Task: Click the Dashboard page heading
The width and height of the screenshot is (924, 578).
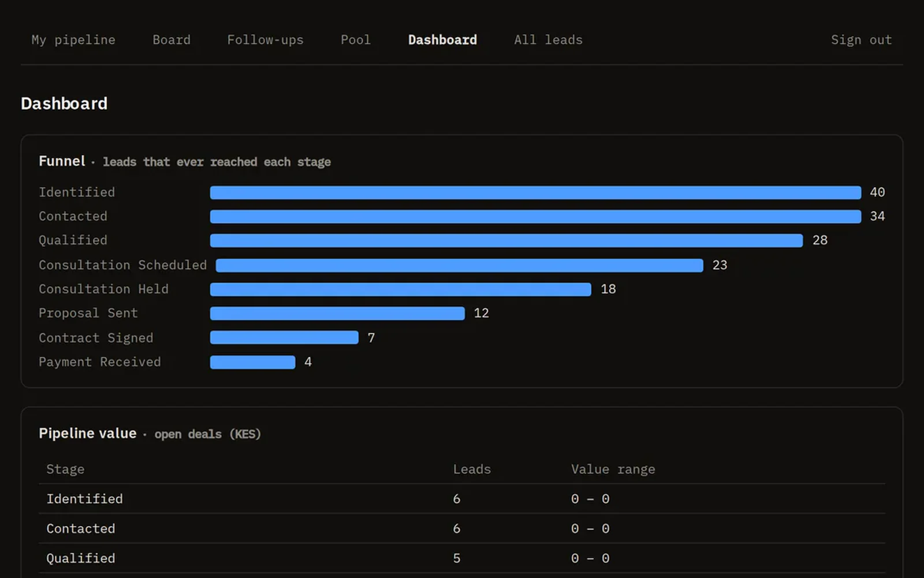Action: click(x=64, y=103)
